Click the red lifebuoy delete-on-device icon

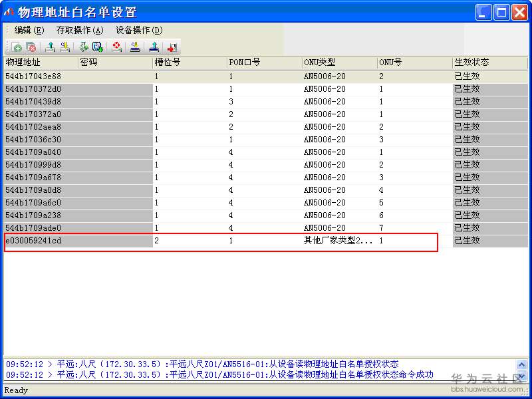tap(117, 47)
